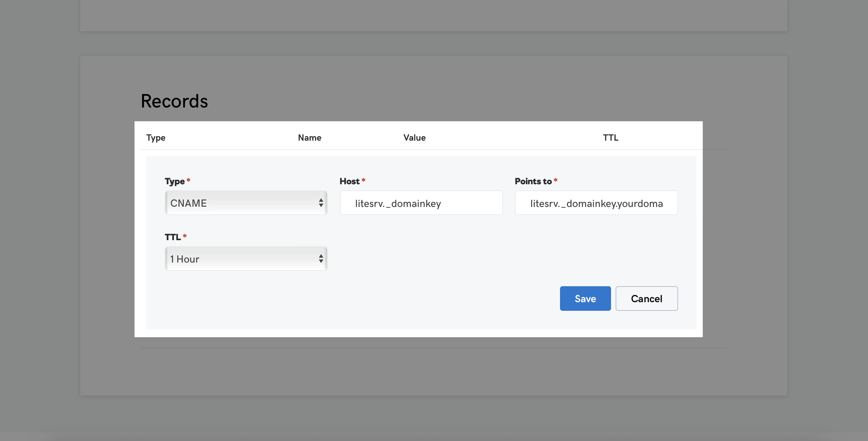868x441 pixels.
Task: Click the Value column header
Action: point(414,138)
